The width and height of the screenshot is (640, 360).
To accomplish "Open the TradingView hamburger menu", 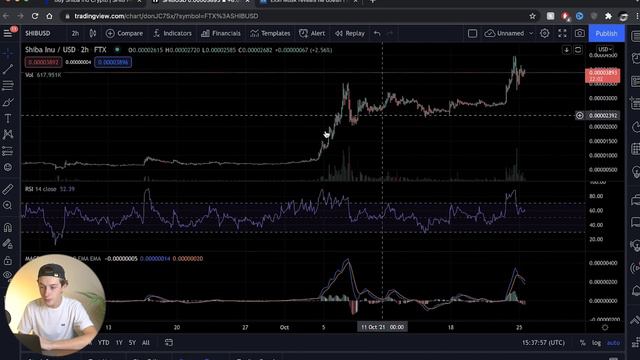I will click(8, 33).
